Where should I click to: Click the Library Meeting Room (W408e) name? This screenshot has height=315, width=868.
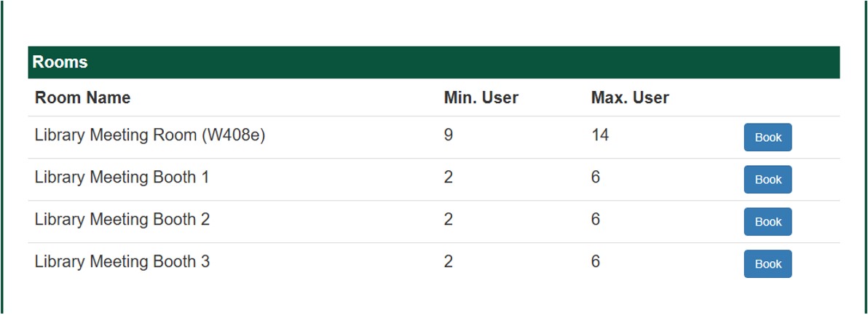[x=149, y=135]
